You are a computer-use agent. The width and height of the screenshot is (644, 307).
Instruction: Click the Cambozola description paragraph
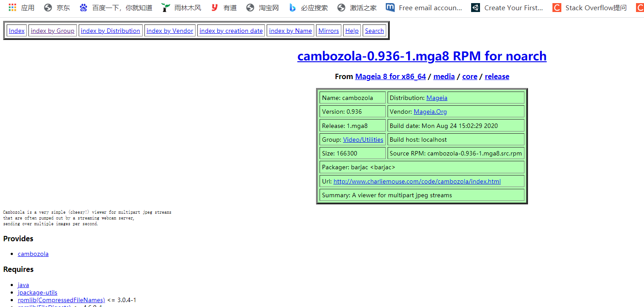coord(87,218)
